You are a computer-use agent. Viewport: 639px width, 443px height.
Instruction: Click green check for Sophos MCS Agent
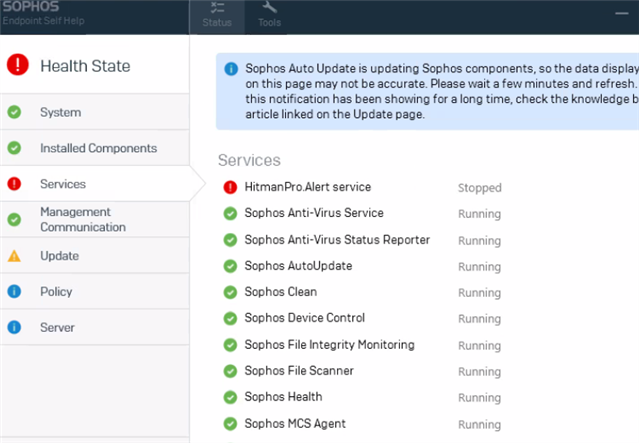click(x=230, y=424)
